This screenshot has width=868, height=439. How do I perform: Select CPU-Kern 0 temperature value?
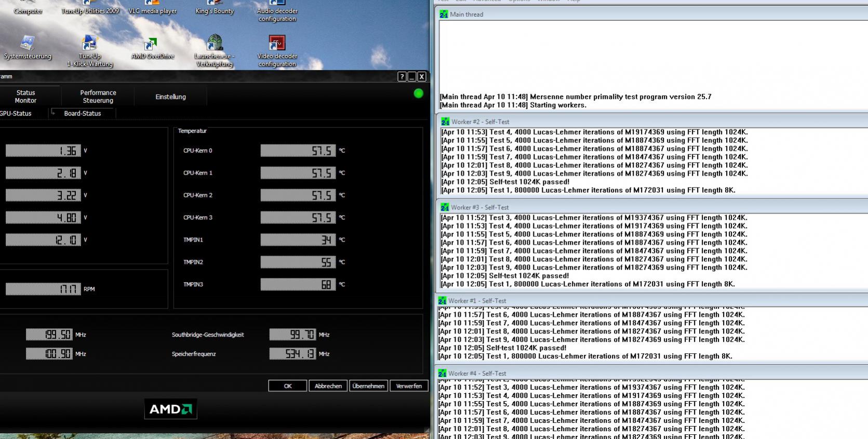pos(298,151)
